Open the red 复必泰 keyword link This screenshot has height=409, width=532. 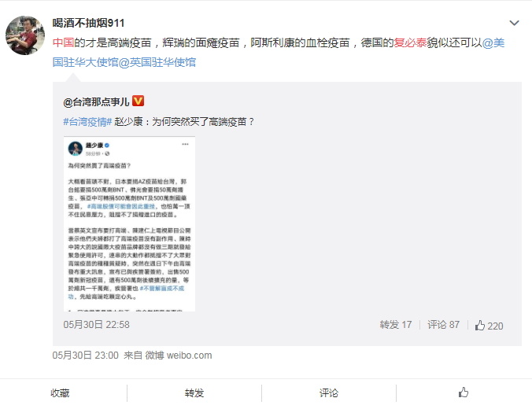410,42
